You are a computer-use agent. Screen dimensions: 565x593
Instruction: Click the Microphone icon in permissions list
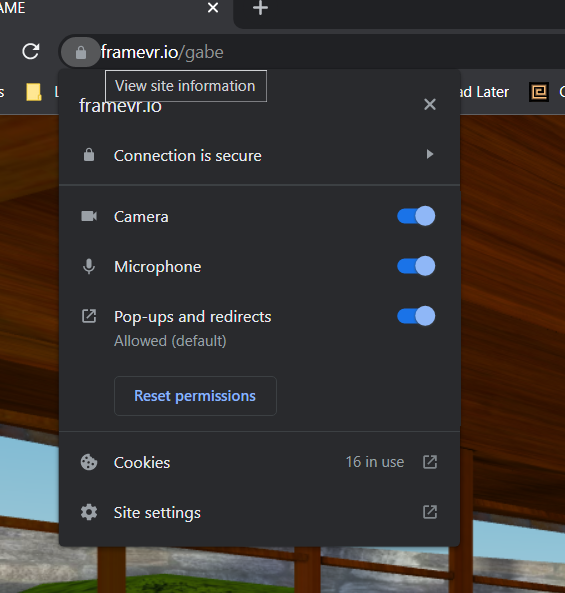click(x=89, y=266)
